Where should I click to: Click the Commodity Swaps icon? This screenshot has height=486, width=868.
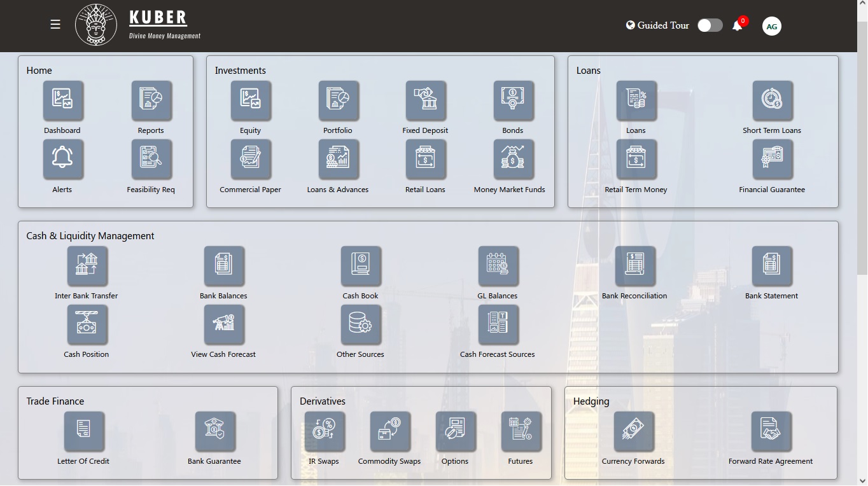pyautogui.click(x=389, y=431)
